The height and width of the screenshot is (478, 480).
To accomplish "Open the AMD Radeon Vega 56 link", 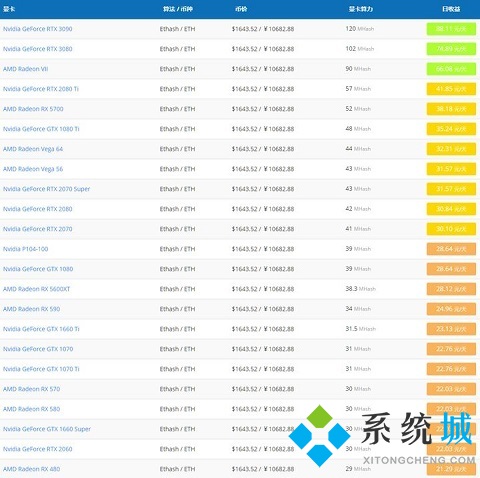I will pos(33,169).
